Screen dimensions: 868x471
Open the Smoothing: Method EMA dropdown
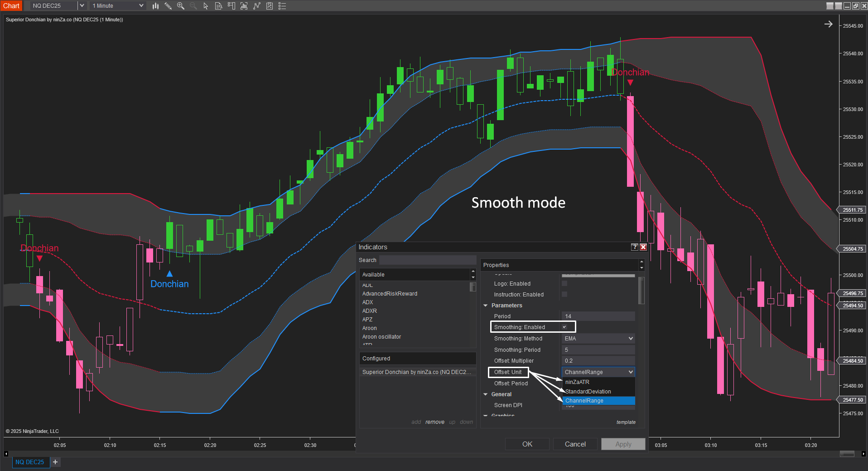pos(598,339)
